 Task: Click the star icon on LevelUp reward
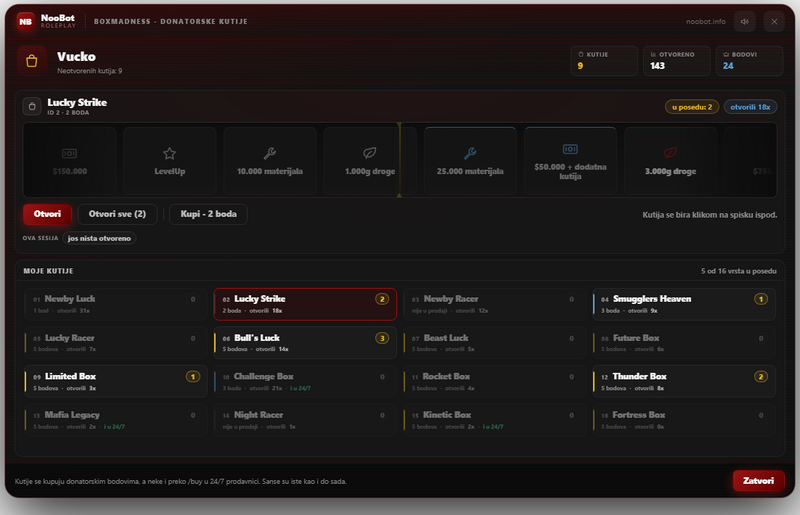pyautogui.click(x=169, y=153)
